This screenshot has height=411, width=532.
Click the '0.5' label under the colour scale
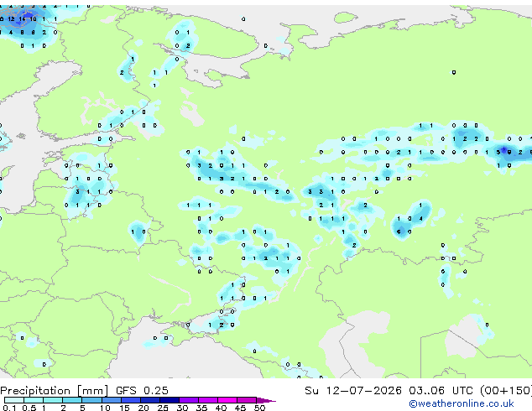(x=29, y=408)
